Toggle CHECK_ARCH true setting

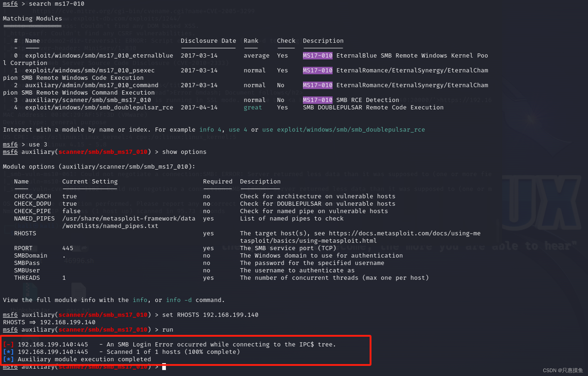[69, 196]
